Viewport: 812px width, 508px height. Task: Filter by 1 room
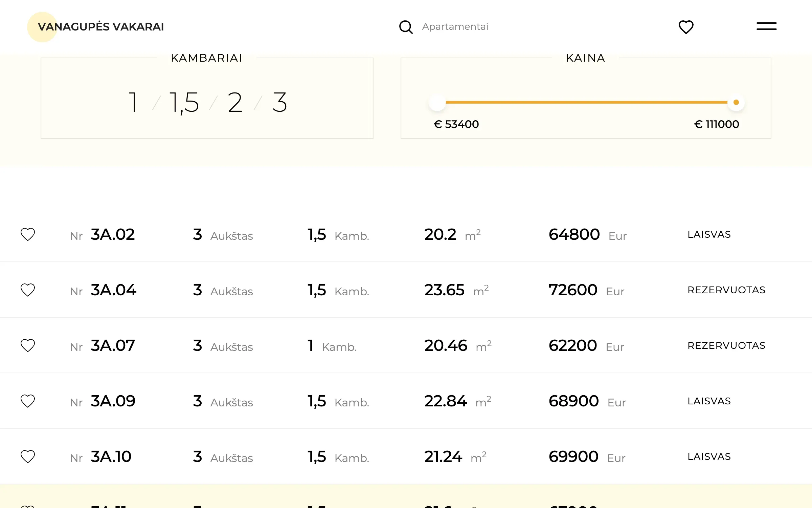pyautogui.click(x=133, y=102)
